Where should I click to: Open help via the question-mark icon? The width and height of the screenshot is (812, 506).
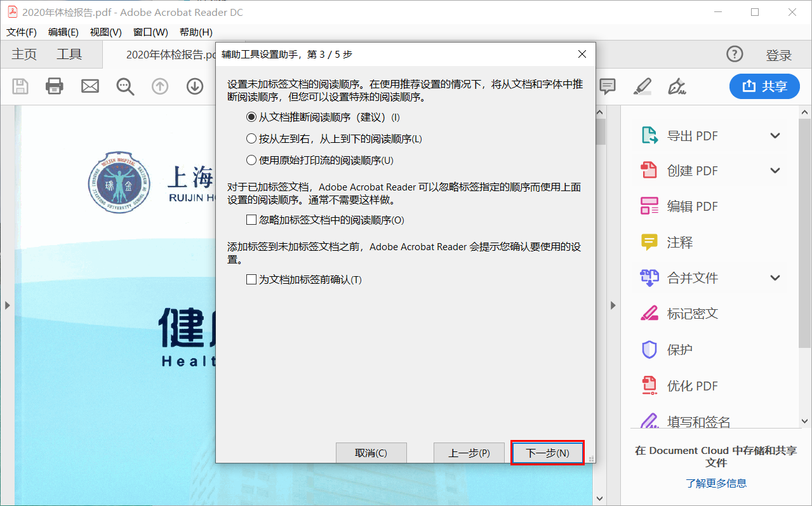[x=735, y=55]
